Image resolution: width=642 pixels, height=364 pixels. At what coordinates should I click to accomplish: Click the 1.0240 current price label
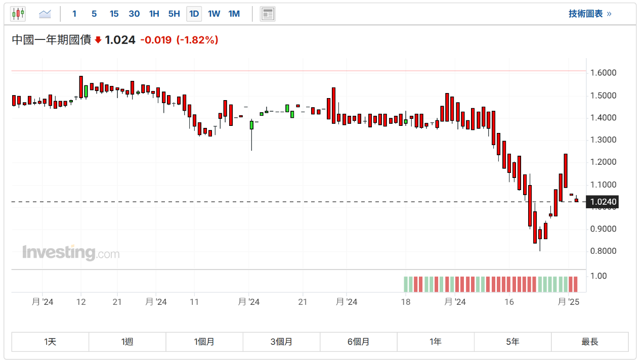(x=604, y=202)
